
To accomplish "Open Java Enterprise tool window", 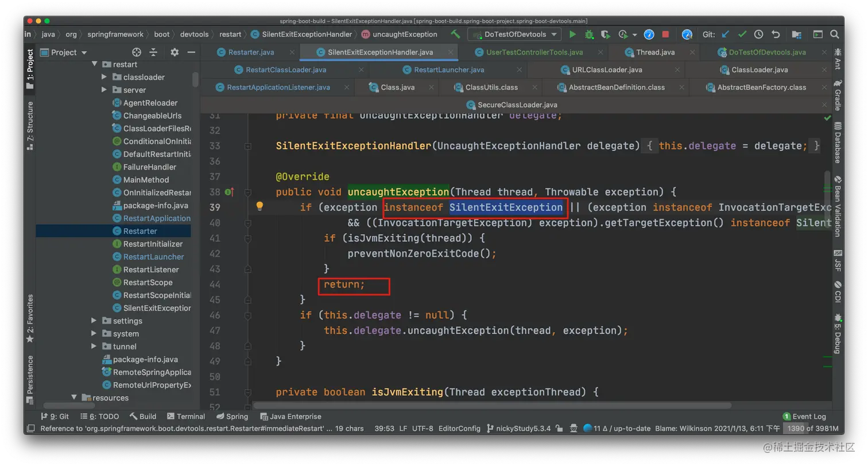I will [x=291, y=417].
